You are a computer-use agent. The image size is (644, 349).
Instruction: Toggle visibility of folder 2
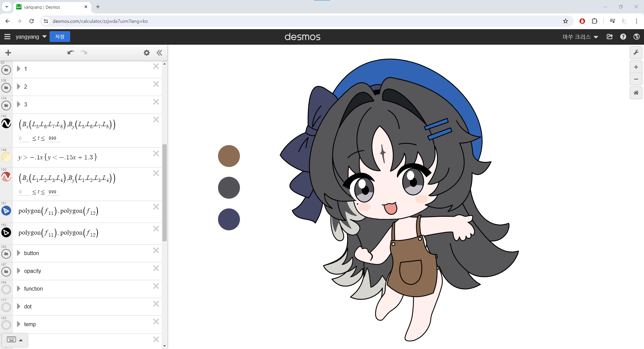coord(6,88)
